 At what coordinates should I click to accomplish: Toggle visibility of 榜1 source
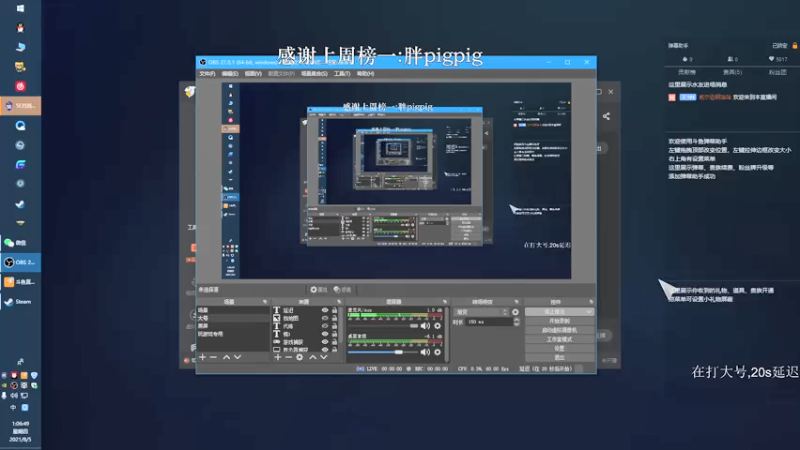click(324, 334)
